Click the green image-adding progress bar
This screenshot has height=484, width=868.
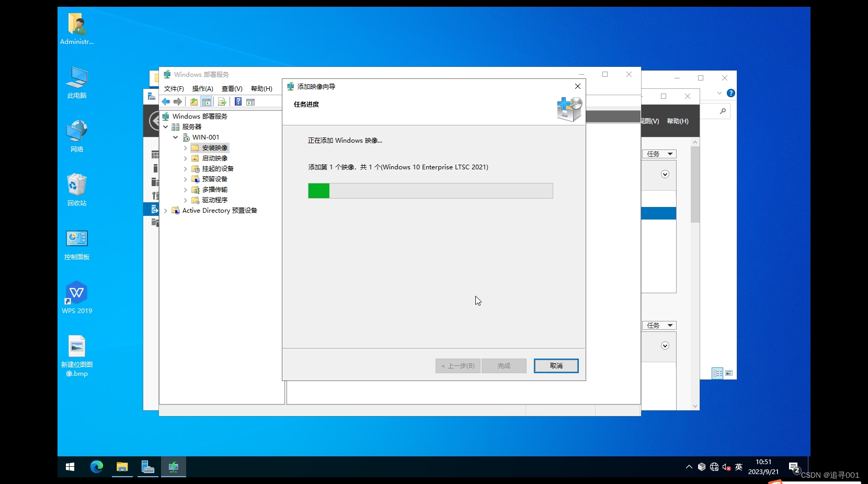click(x=430, y=191)
